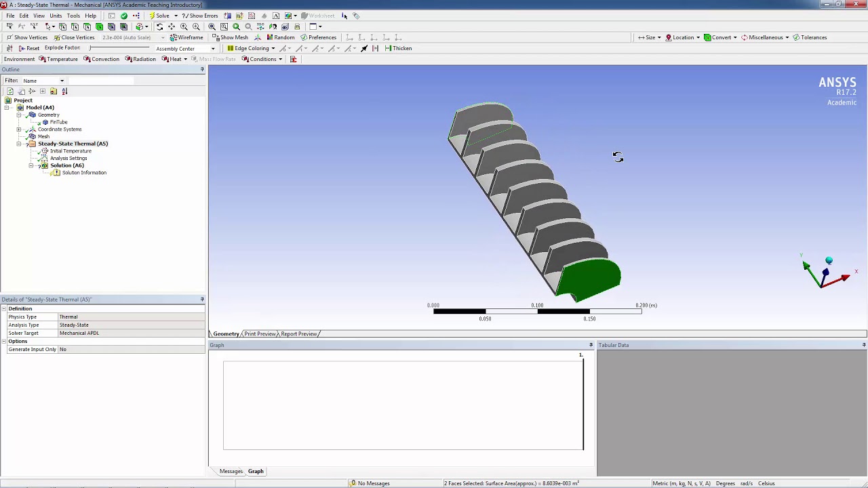Switch to the Print Preview tab
The height and width of the screenshot is (488, 868).
tap(260, 333)
